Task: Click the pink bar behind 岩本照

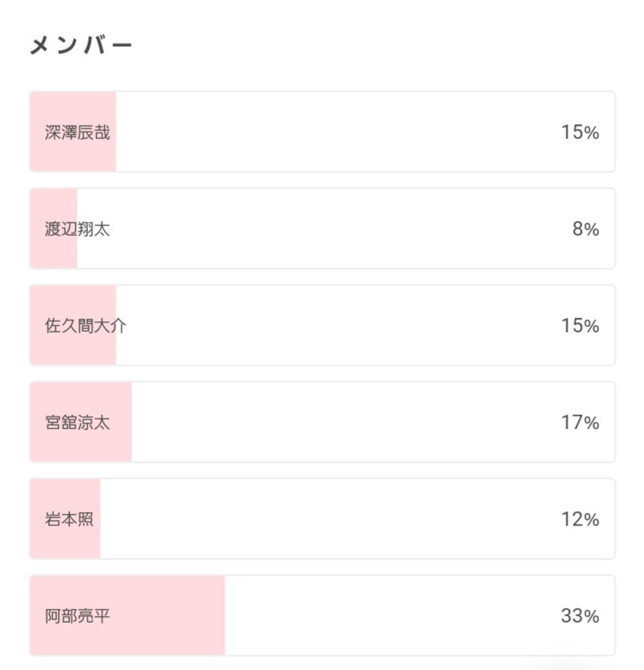Action: 65,519
